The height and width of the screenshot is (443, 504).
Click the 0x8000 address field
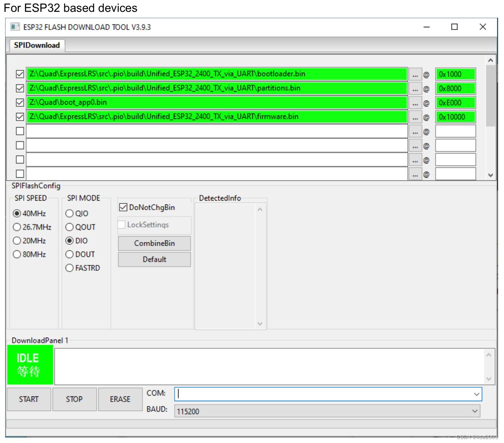pos(455,88)
